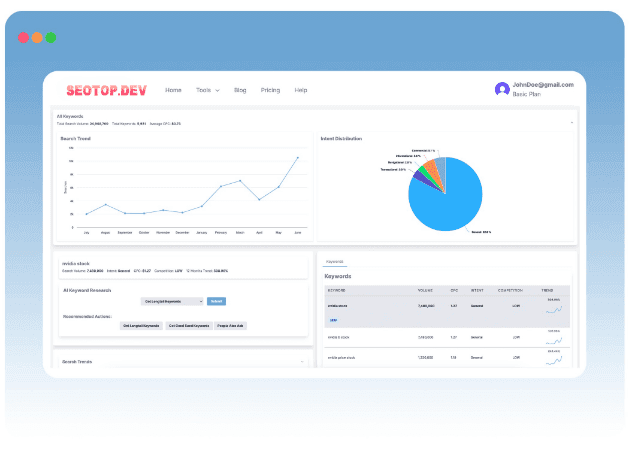Open the Tools dropdown menu
Image resolution: width=640 pixels, height=449 pixels.
(207, 90)
